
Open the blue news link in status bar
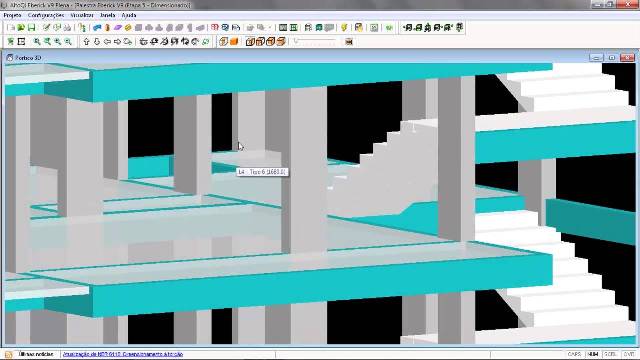tap(123, 354)
